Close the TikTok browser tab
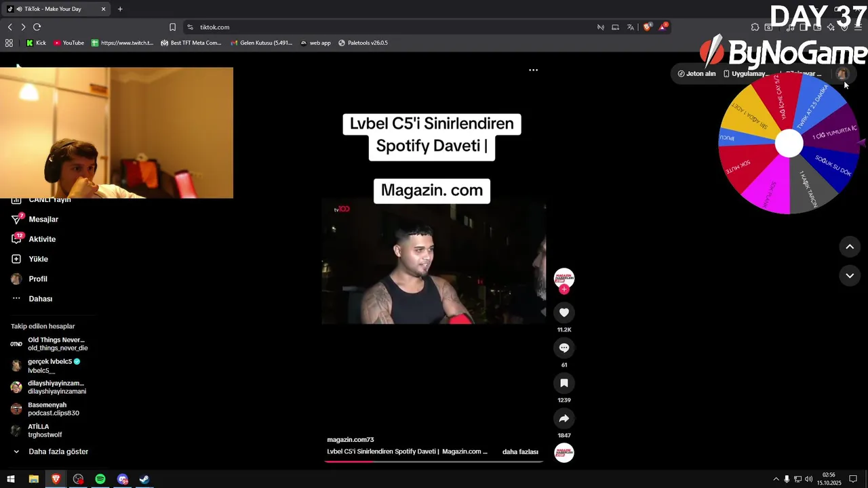 click(103, 9)
